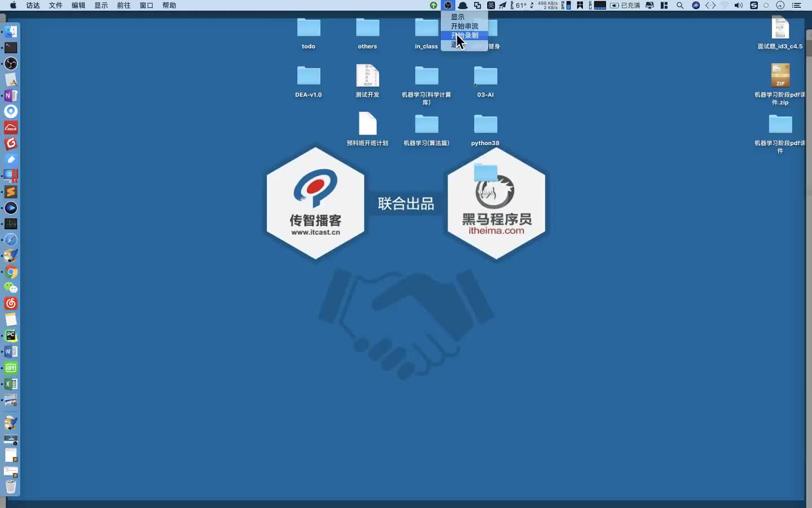Click the AirPlay display icon in menu bar
The image size is (812, 508).
pos(650,5)
